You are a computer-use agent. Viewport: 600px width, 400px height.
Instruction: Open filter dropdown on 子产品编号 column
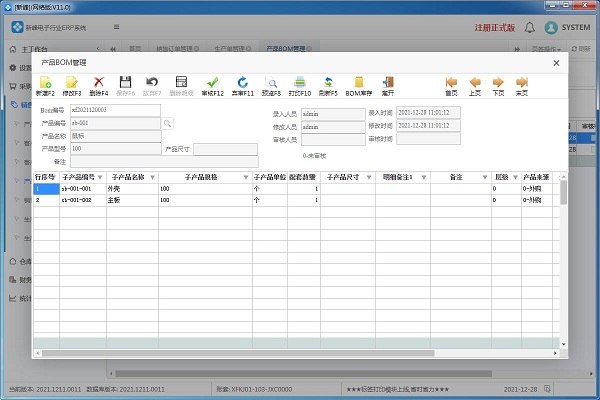pyautogui.click(x=101, y=177)
